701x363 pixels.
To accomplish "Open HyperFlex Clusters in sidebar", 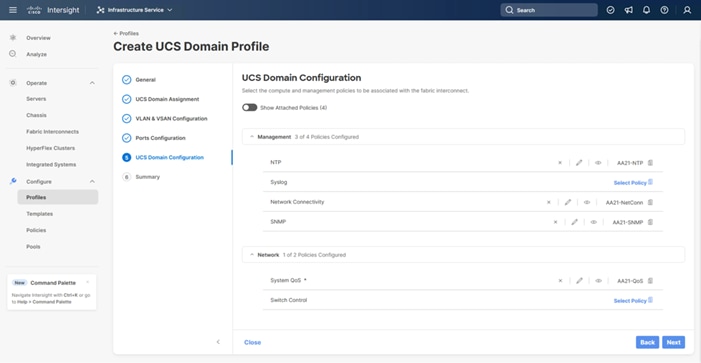I will click(51, 148).
